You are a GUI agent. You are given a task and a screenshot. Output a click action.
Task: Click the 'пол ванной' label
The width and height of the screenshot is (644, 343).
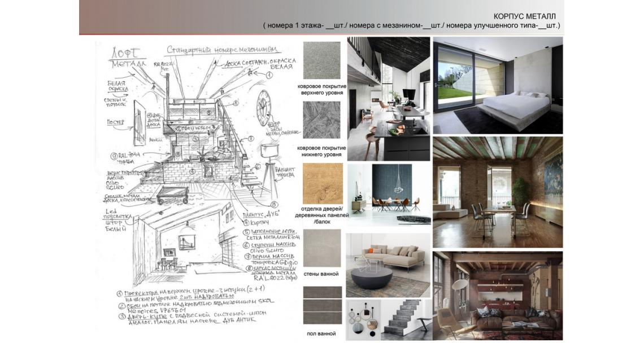click(x=321, y=333)
